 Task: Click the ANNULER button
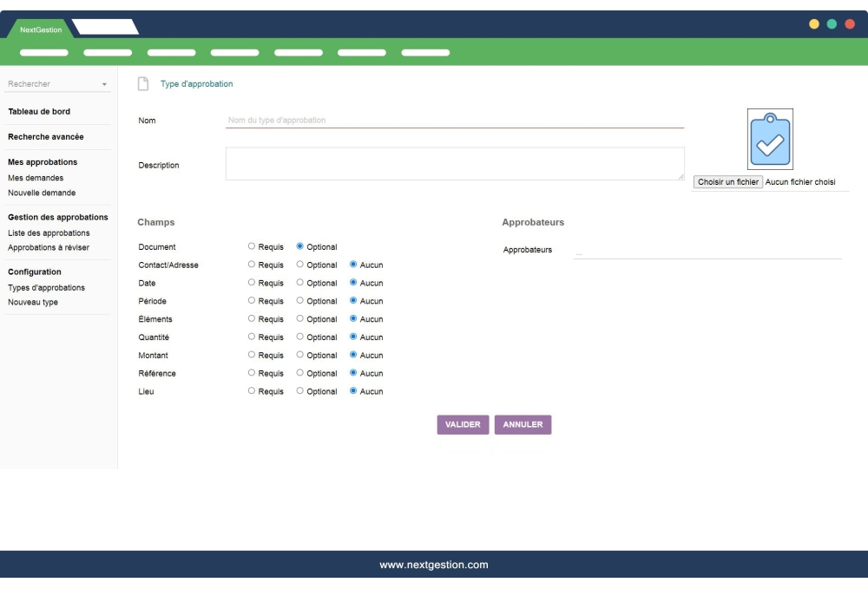[522, 424]
